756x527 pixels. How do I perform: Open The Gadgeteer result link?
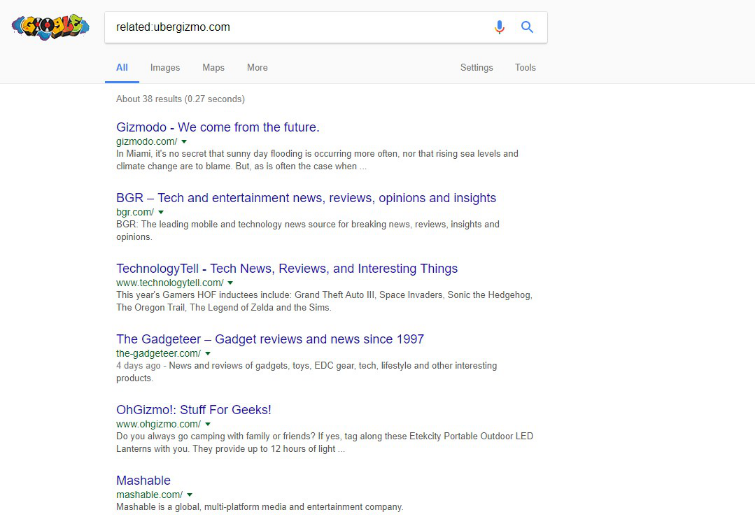point(270,339)
